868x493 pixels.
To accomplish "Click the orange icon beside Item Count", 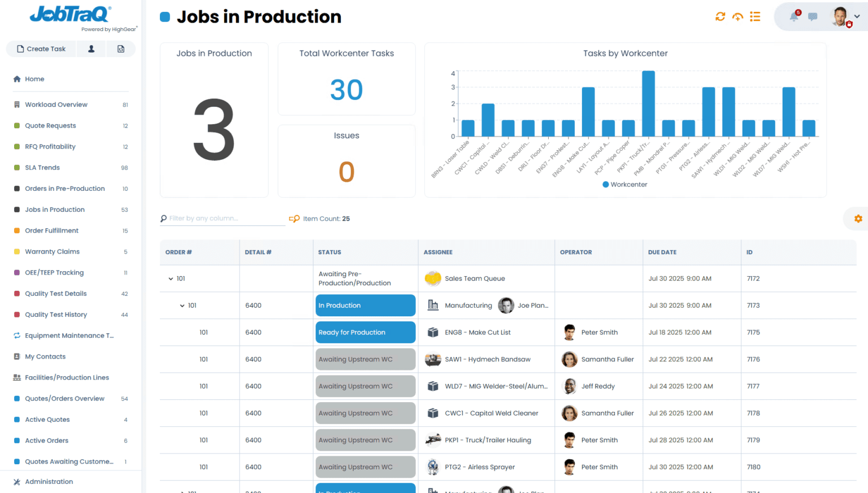I will coord(294,219).
